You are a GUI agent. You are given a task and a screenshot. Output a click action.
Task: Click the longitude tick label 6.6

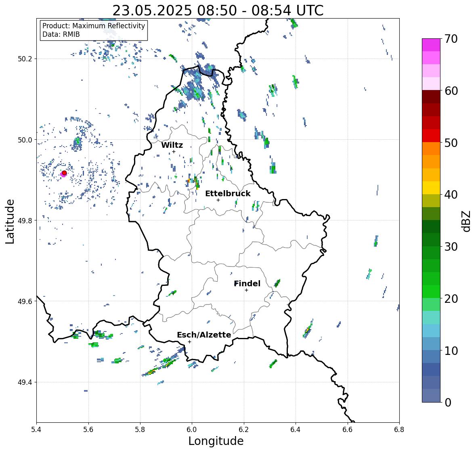348,430
